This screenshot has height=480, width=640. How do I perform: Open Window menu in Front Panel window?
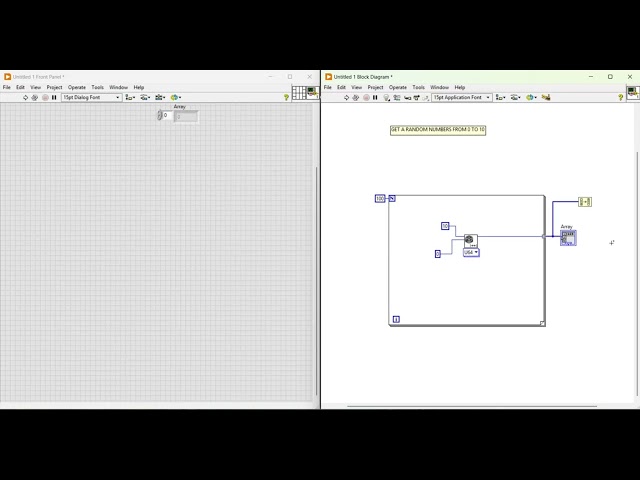(118, 87)
